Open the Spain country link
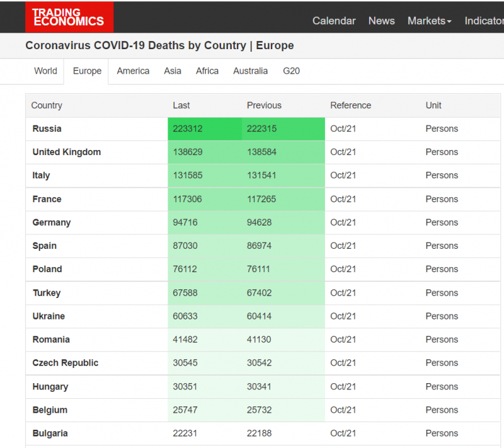Image resolution: width=504 pixels, height=448 pixels. pyautogui.click(x=44, y=246)
